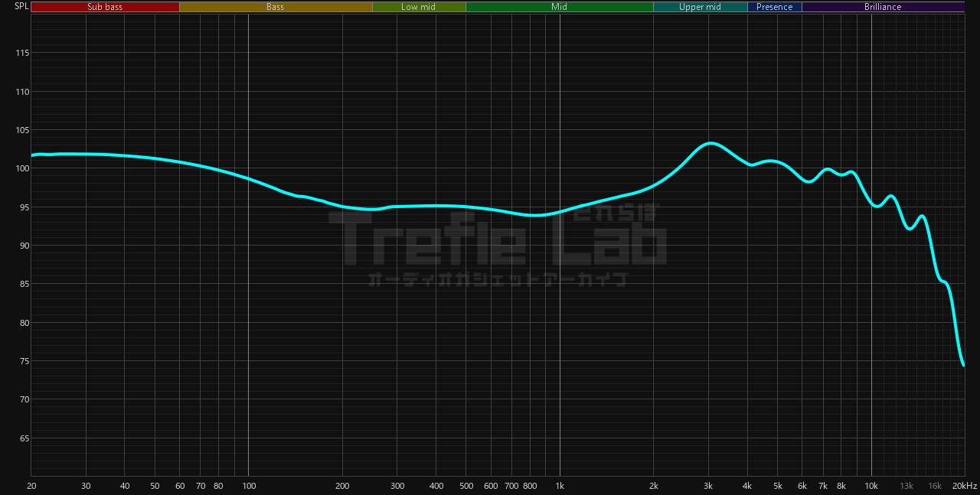Select the 8k frequency axis label
This screenshot has height=495, width=980.
tap(841, 486)
